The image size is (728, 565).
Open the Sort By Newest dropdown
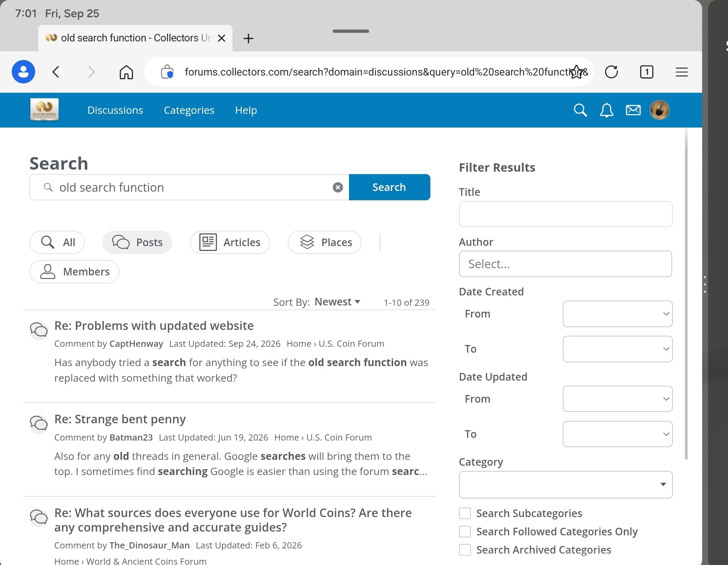point(337,302)
